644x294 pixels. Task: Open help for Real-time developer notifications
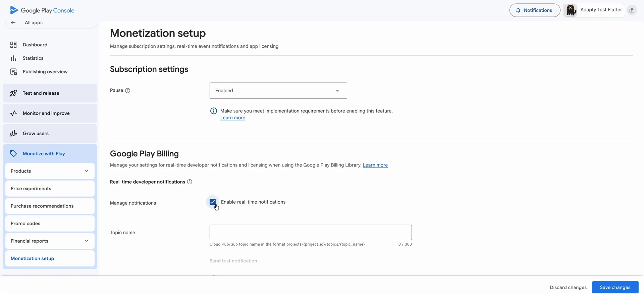[190, 182]
